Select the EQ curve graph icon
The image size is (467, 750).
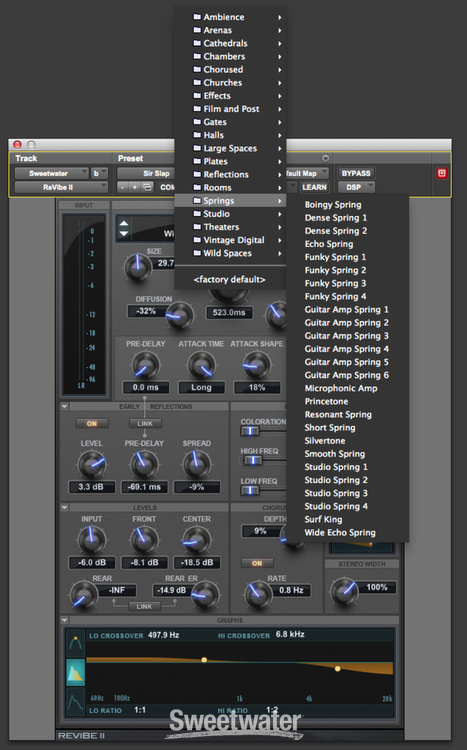pos(75,644)
